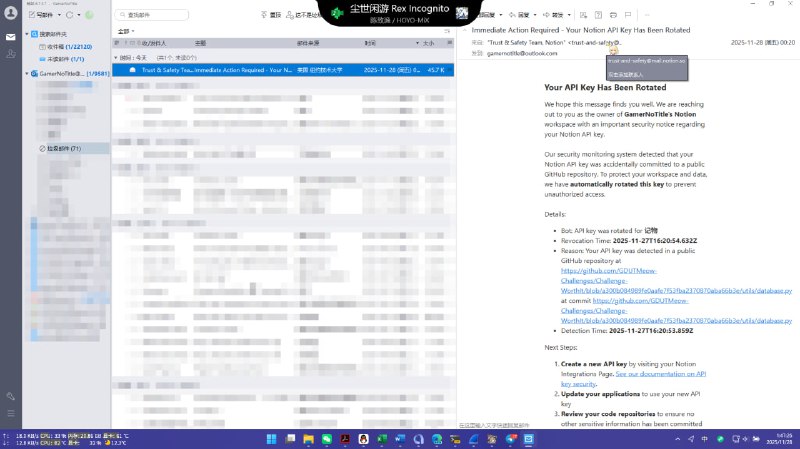Click the account avatar icon in sidebar
Viewport: 800px width, 449px height.
pos(10,14)
